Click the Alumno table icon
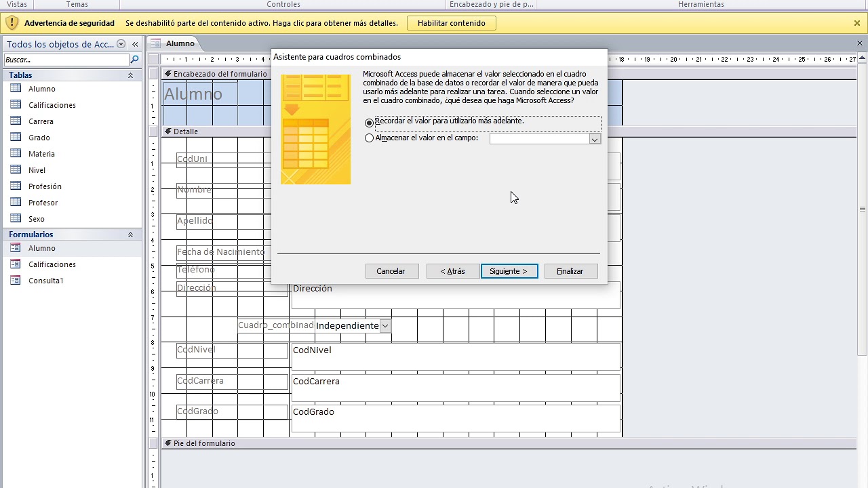This screenshot has width=868, height=488. pos(16,89)
